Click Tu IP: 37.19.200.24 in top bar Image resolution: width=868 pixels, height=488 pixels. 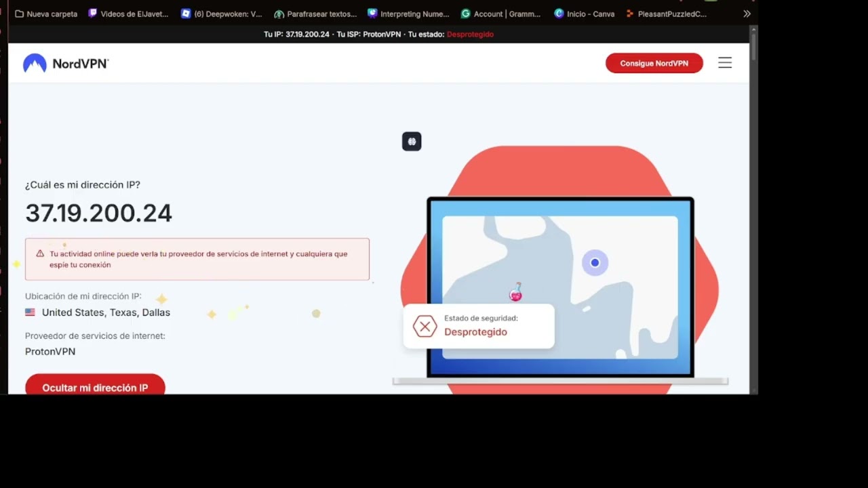[297, 34]
